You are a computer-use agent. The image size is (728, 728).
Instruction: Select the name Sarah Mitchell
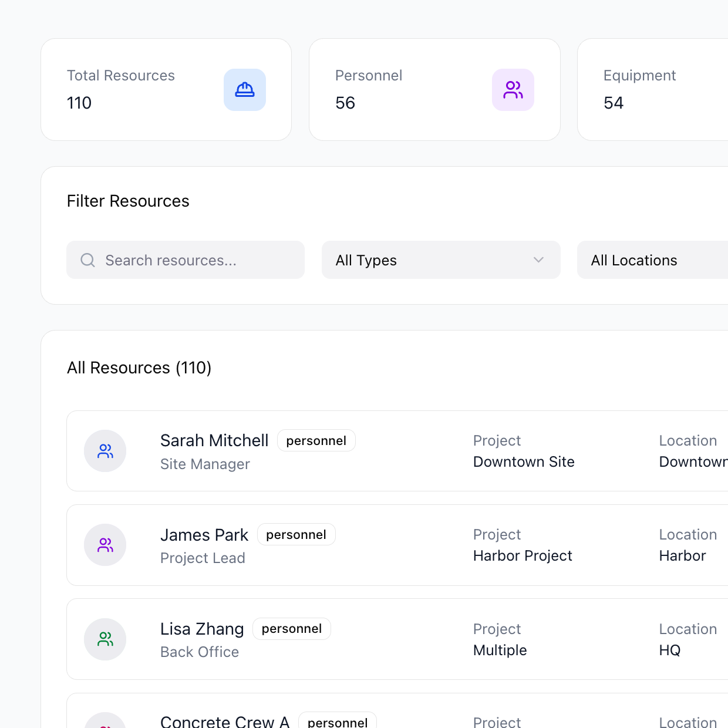pyautogui.click(x=214, y=440)
